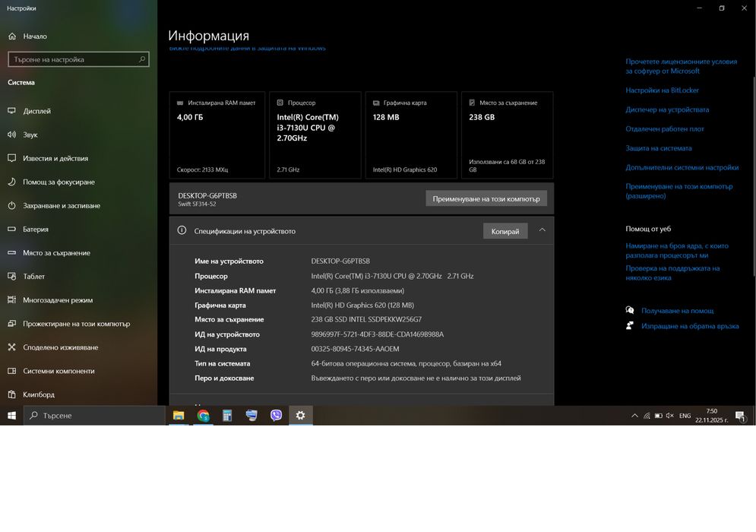
Task: Open Viber from taskbar
Action: (276, 415)
